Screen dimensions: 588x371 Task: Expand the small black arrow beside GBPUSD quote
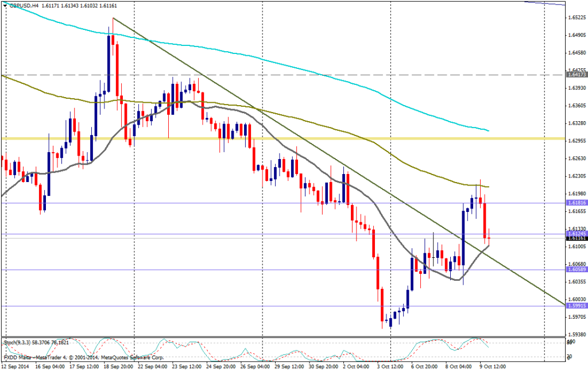(x=5, y=6)
